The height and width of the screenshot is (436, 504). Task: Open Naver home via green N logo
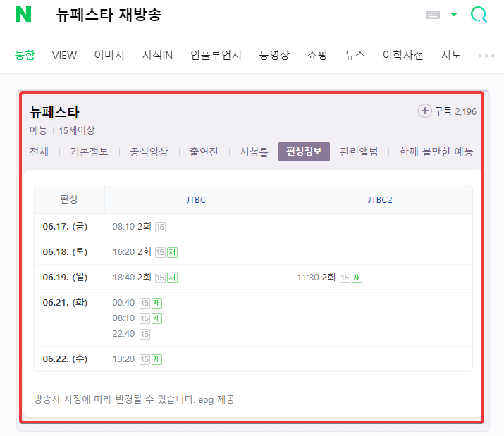coord(23,15)
